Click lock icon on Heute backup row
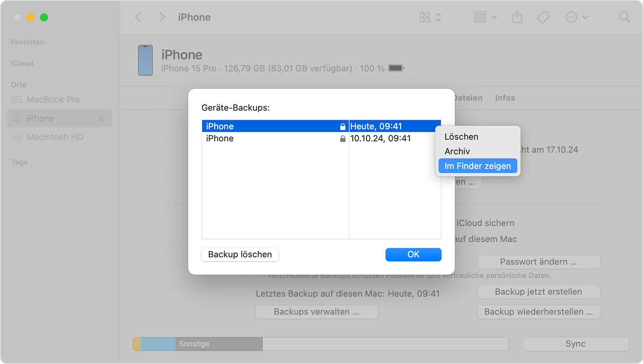The height and width of the screenshot is (364, 643). click(x=343, y=126)
